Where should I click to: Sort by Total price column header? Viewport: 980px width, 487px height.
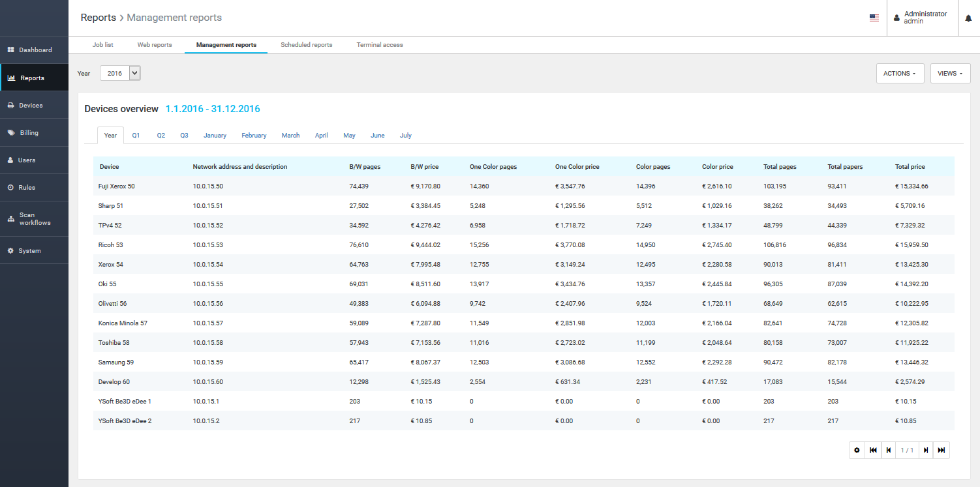[x=910, y=167]
